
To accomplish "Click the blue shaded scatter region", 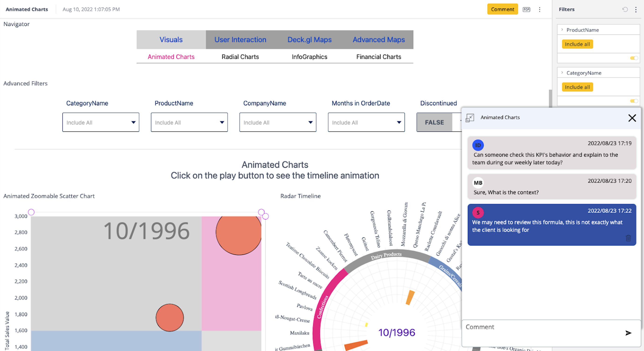I will pyautogui.click(x=116, y=341).
